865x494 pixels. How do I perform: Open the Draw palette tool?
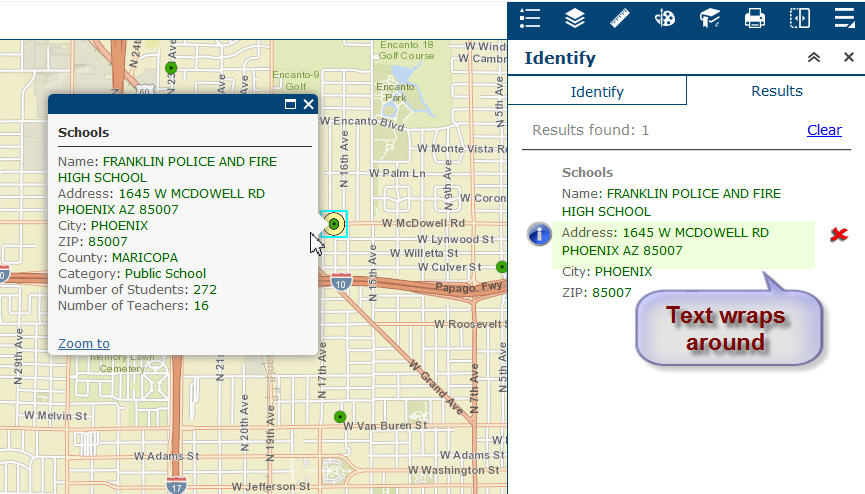pyautogui.click(x=665, y=18)
